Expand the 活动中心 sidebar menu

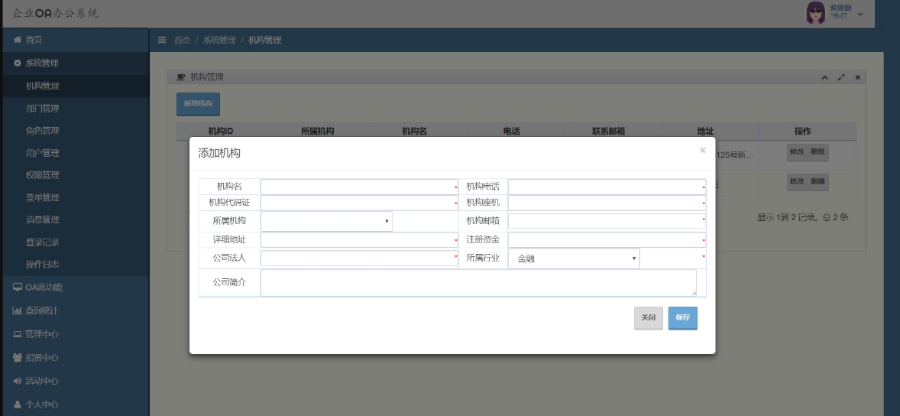(75, 381)
